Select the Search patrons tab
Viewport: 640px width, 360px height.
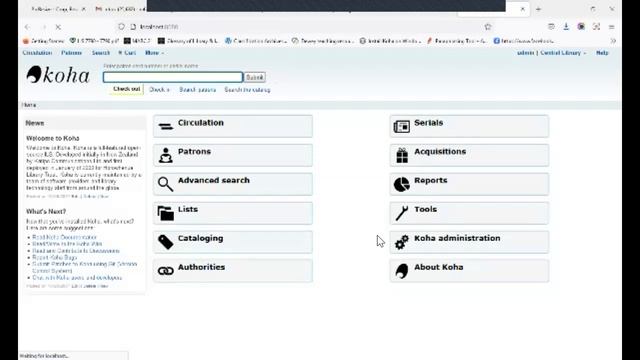point(198,90)
